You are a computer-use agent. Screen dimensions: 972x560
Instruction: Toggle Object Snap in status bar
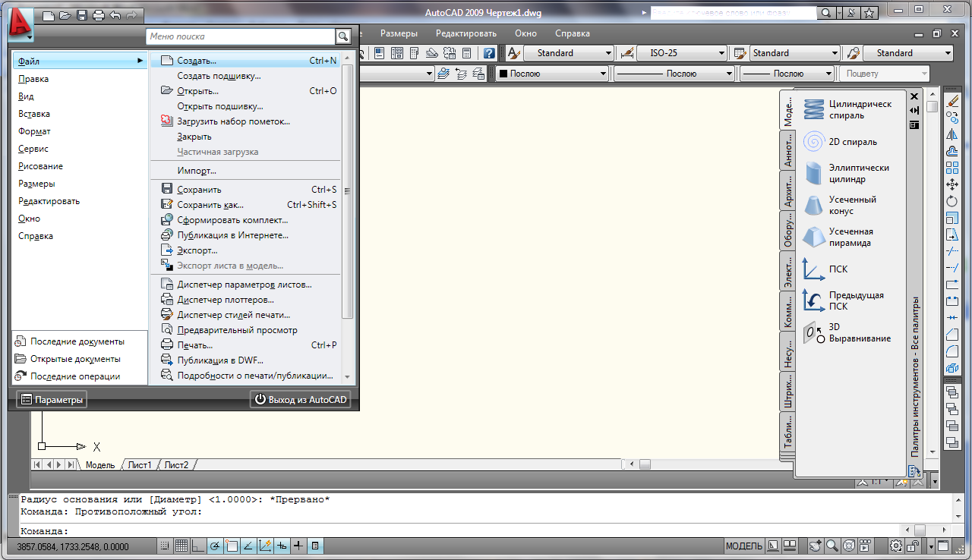[x=232, y=546]
